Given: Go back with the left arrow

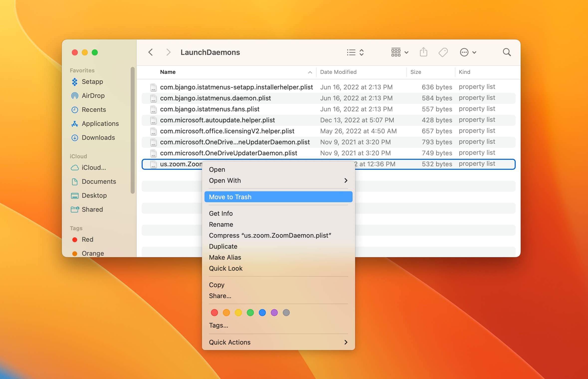Looking at the screenshot, I should pos(151,52).
